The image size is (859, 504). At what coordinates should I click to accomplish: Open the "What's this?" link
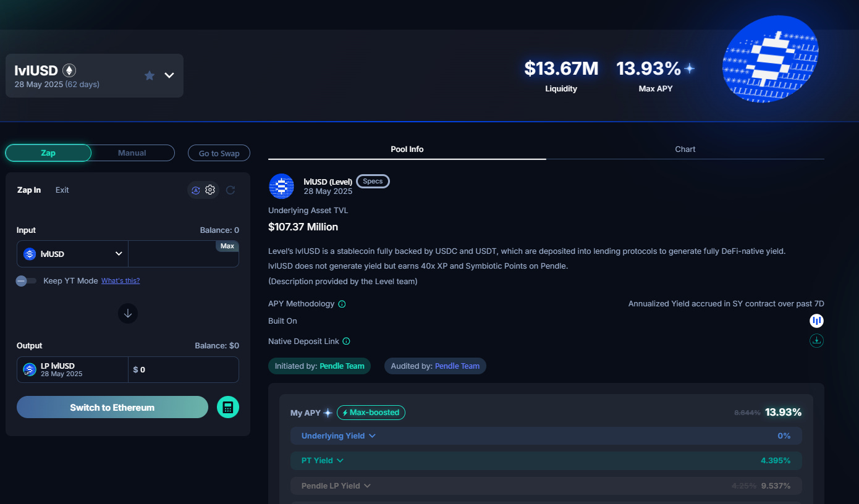(121, 280)
